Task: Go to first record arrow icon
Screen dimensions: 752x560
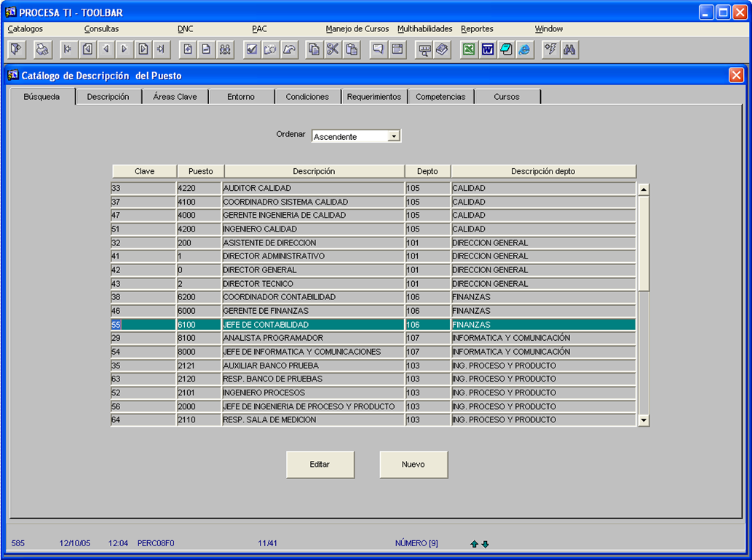Action: 68,50
